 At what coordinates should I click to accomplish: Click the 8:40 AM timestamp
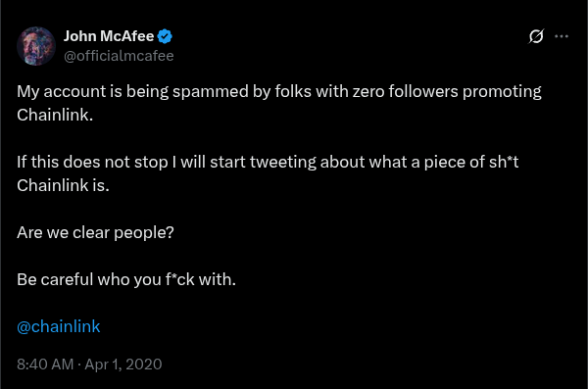coord(45,365)
